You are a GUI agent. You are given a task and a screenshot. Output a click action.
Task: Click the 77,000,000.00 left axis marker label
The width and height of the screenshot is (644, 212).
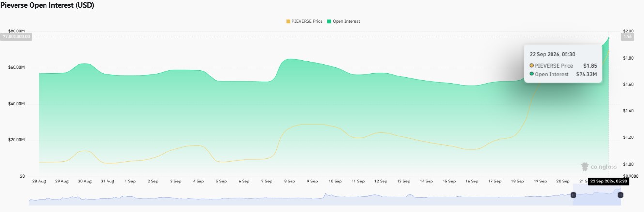tap(17, 37)
